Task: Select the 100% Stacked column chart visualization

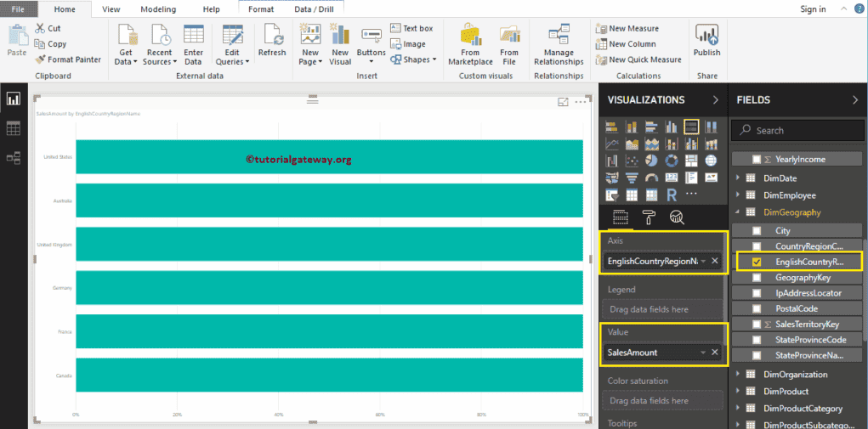Action: (712, 127)
